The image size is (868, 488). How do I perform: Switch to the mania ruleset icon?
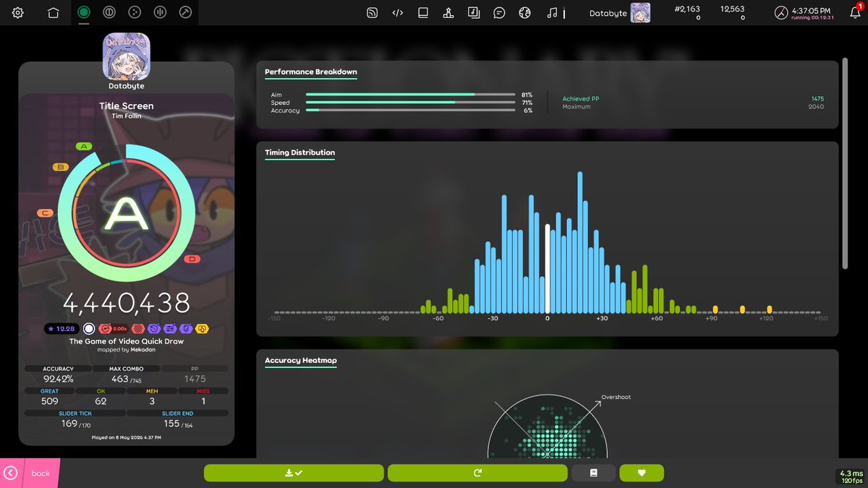point(160,12)
